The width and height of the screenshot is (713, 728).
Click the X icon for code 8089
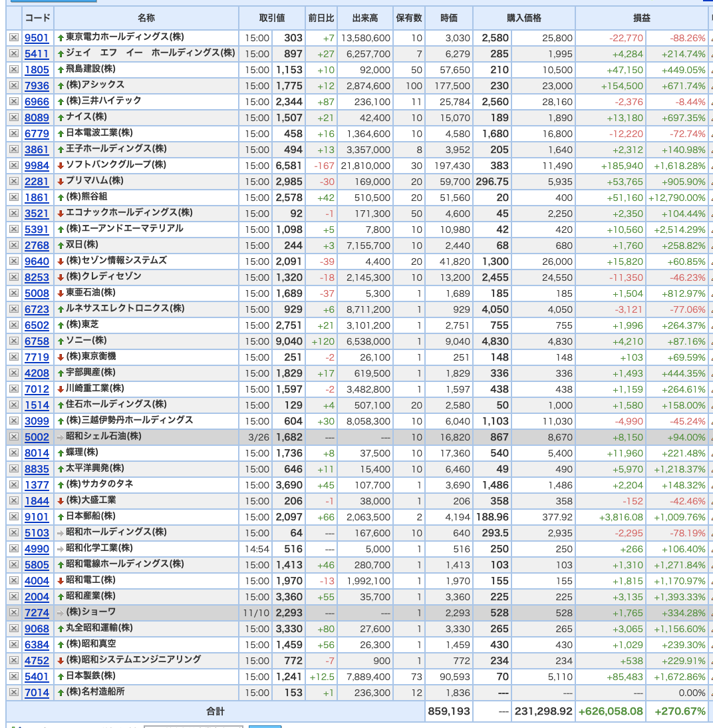[14, 118]
